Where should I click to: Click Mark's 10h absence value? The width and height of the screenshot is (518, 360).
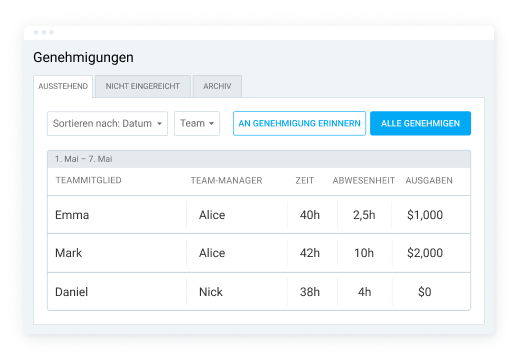click(x=364, y=253)
